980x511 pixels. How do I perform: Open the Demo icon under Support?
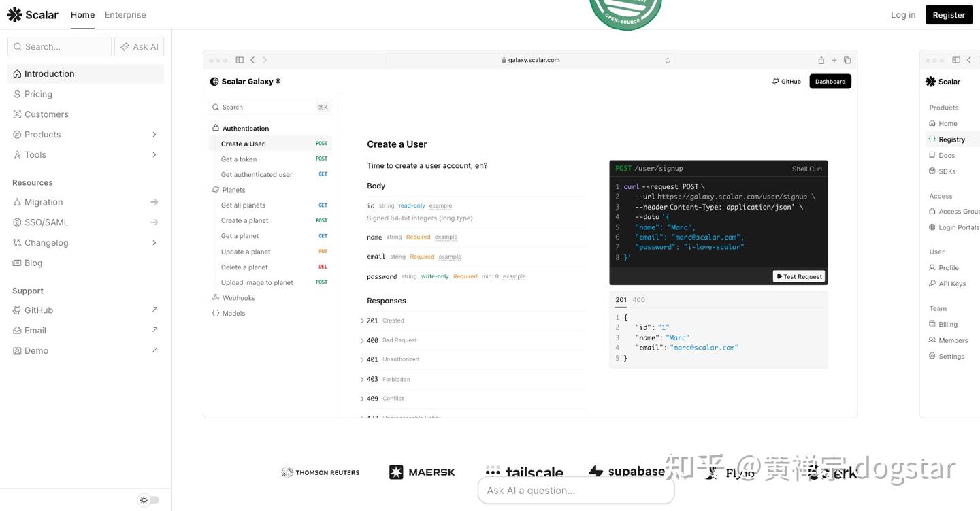pos(18,351)
